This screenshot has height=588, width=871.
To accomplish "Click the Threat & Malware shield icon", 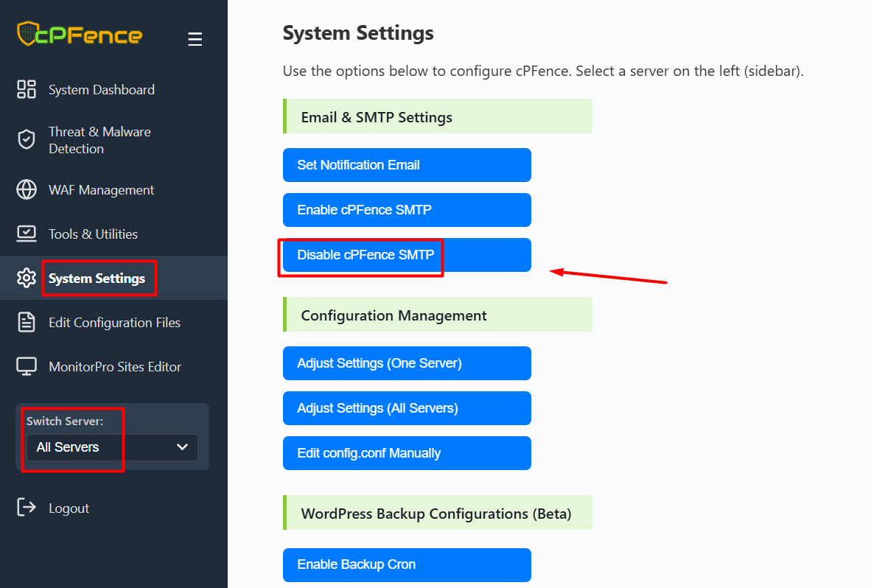I will pos(27,140).
